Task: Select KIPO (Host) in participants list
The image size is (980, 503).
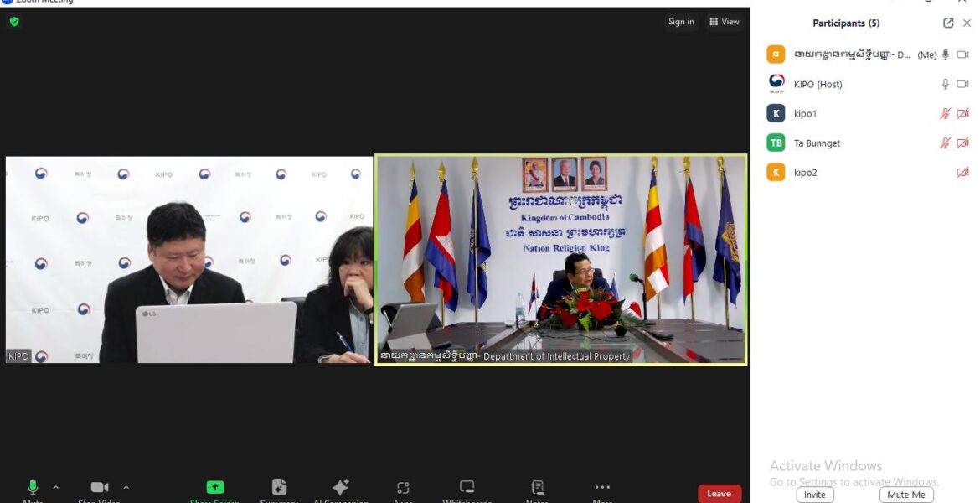Action: point(818,85)
